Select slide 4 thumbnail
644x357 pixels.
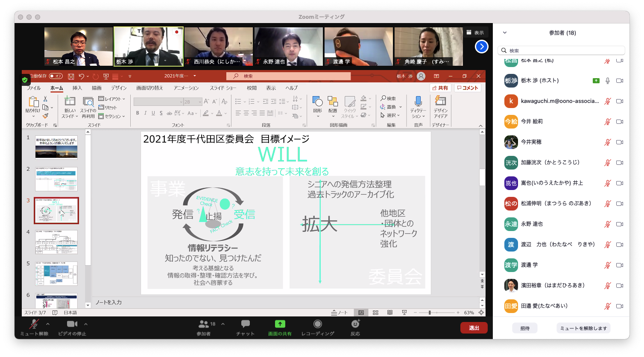[56, 242]
